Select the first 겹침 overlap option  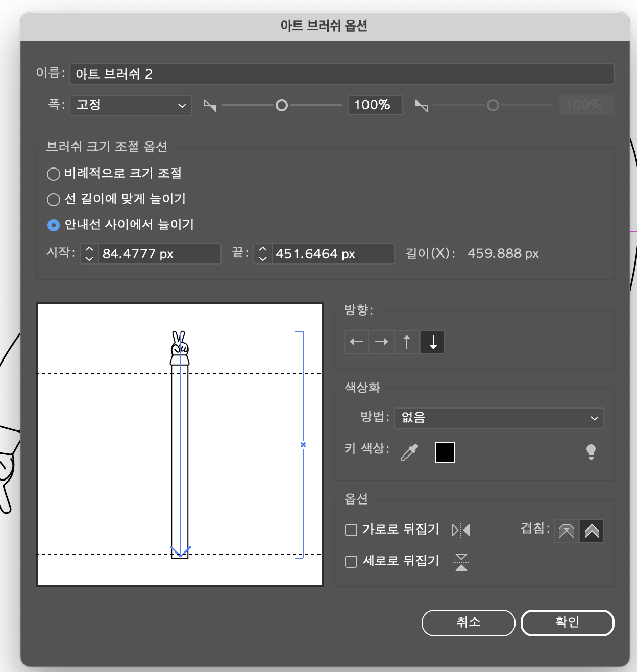(x=567, y=531)
